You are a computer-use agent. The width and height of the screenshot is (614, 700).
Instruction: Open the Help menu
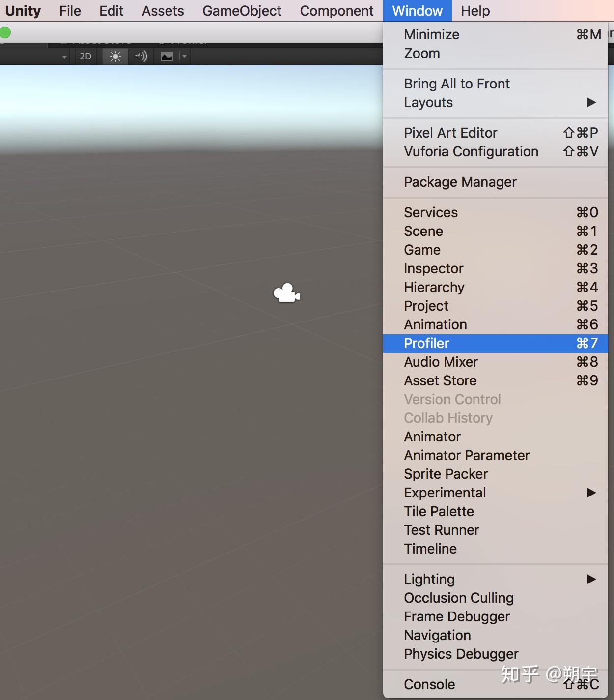pyautogui.click(x=475, y=11)
